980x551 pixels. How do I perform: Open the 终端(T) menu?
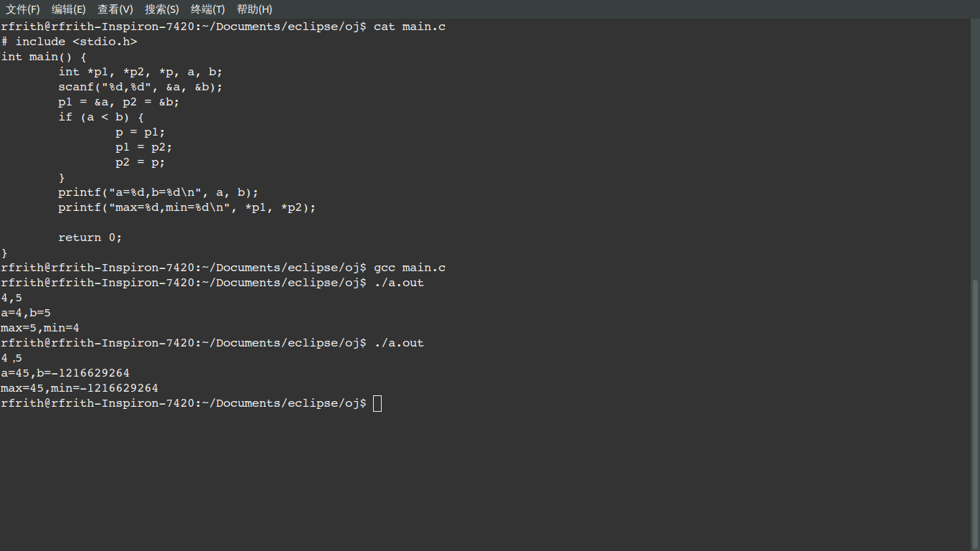tap(208, 9)
